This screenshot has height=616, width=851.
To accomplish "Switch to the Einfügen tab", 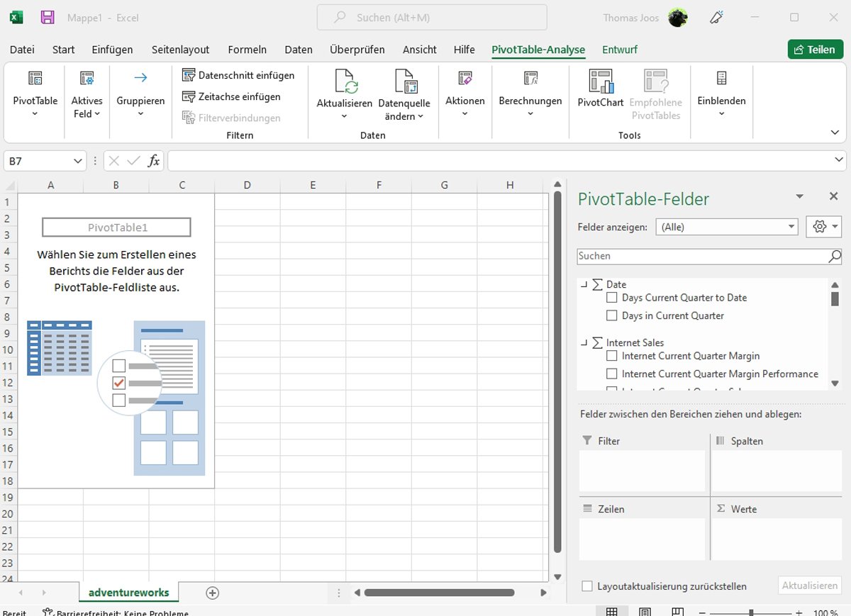I will [112, 50].
